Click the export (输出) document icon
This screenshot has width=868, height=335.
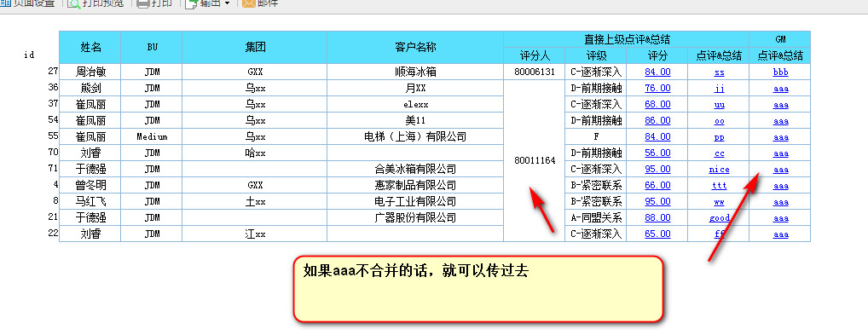(x=192, y=3)
